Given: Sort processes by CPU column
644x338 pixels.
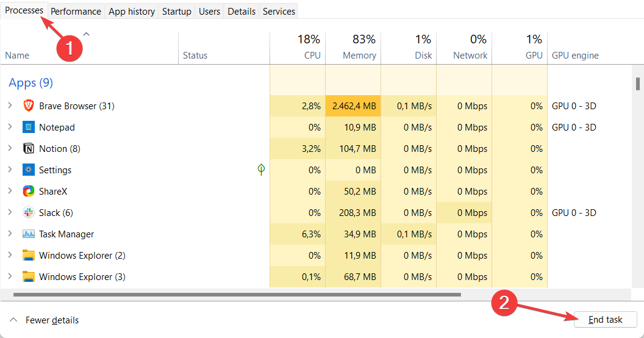Looking at the screenshot, I should [x=298, y=48].
